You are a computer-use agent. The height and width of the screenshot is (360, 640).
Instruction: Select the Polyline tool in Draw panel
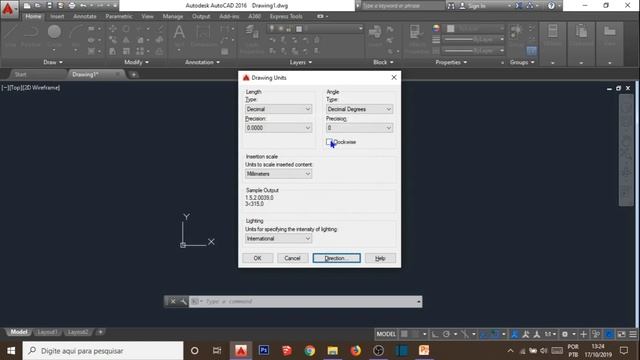click(31, 35)
